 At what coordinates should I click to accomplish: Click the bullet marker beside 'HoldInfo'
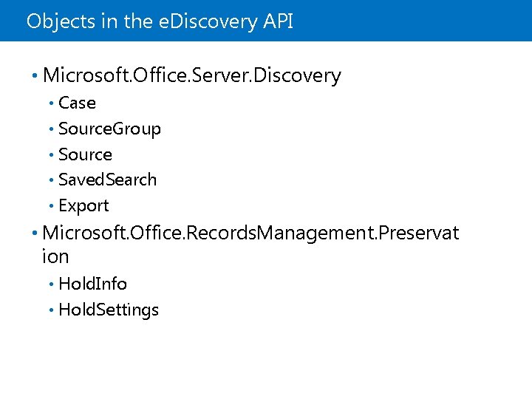[x=51, y=284]
